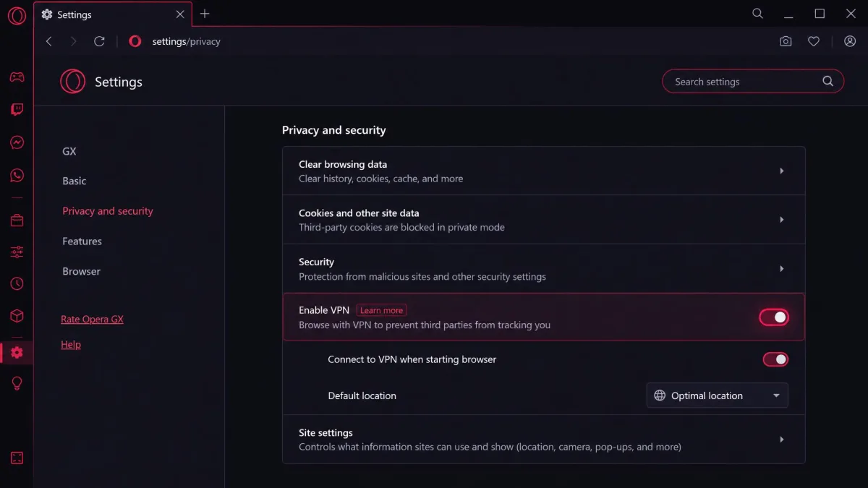Open Messenger in the sidebar
868x488 pixels.
click(x=17, y=142)
